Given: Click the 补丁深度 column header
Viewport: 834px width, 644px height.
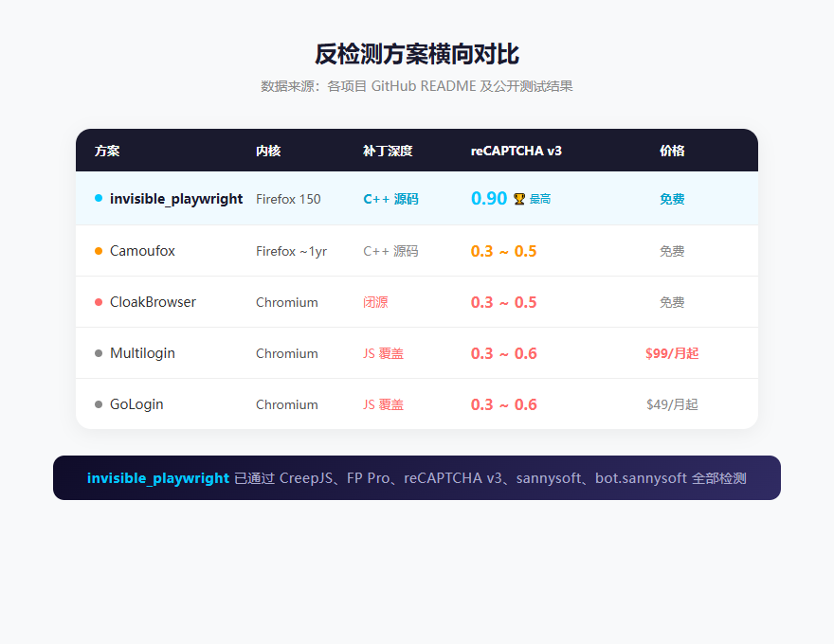Looking at the screenshot, I should [388, 151].
